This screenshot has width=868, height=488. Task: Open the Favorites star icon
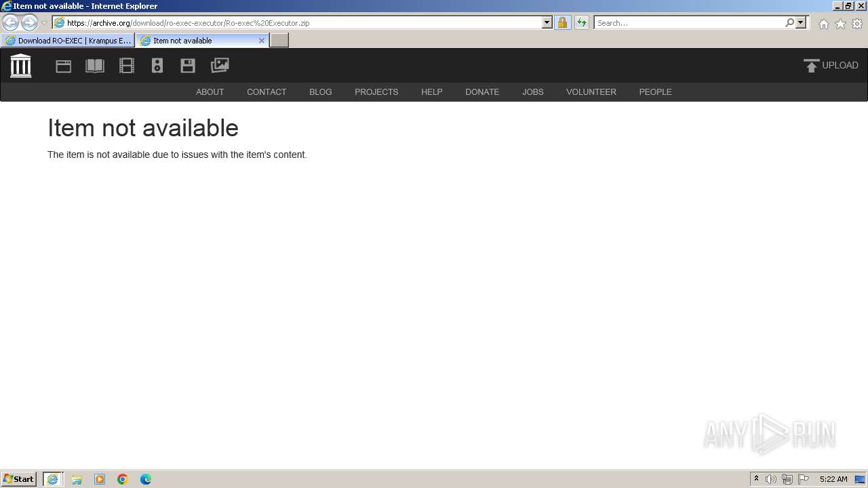pyautogui.click(x=840, y=24)
